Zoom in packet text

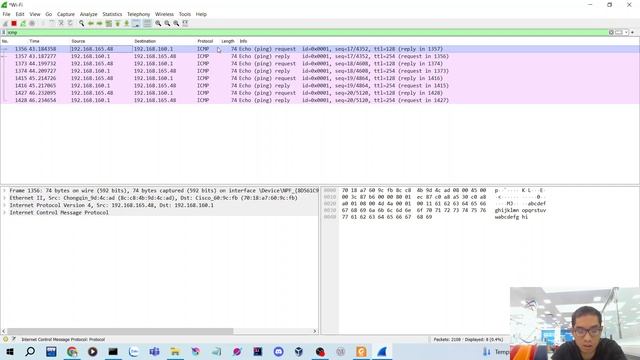click(x=158, y=24)
